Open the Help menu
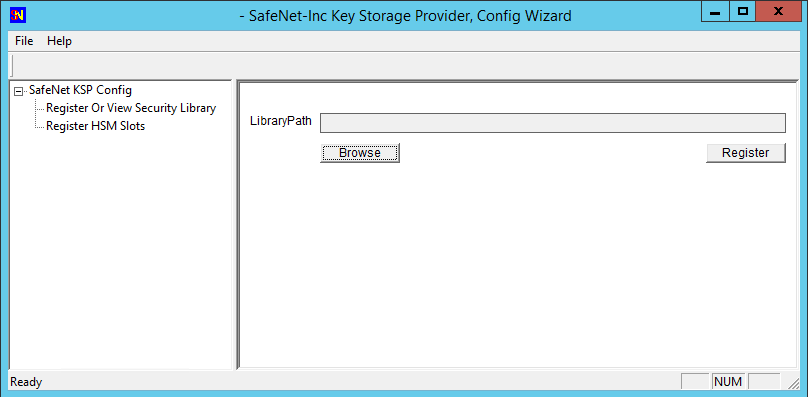 (x=59, y=41)
